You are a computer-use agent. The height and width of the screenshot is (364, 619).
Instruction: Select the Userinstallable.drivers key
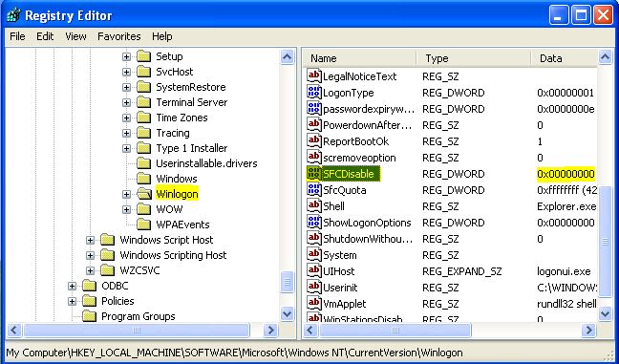pyautogui.click(x=206, y=163)
